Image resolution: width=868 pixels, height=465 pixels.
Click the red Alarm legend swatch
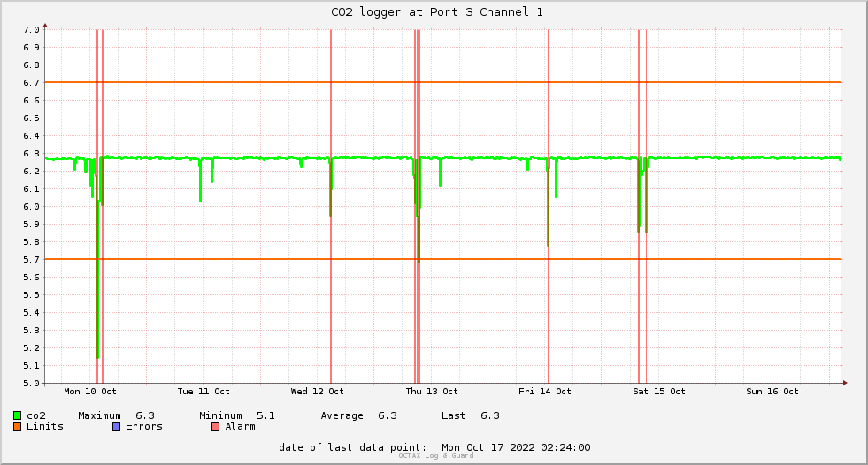[215, 426]
